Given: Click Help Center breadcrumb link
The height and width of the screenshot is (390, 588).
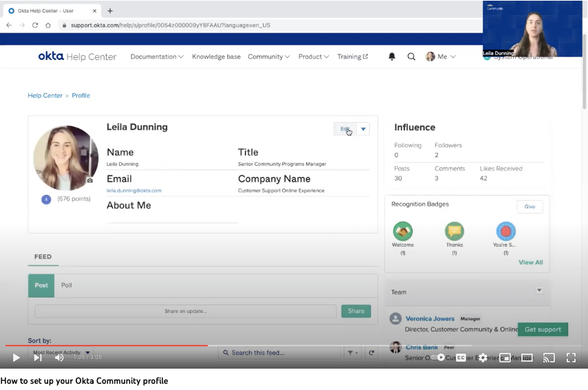Looking at the screenshot, I should pos(45,96).
